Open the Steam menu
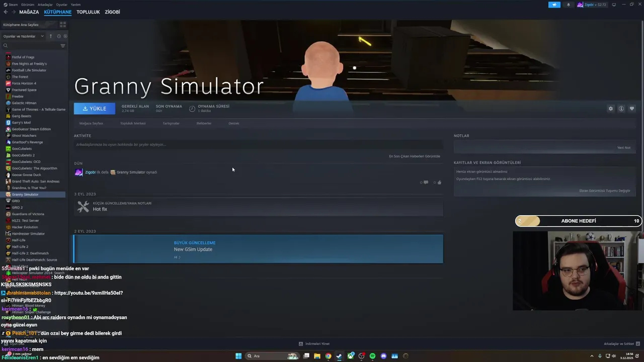 point(11,5)
